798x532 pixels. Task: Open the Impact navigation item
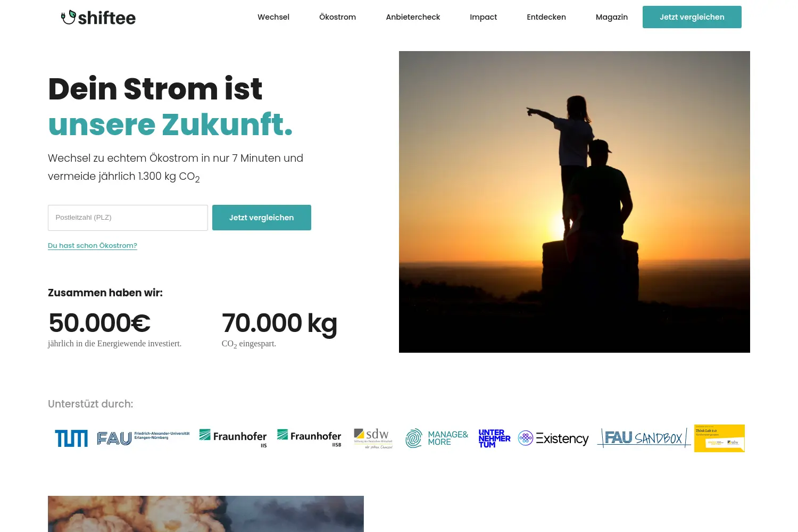click(x=483, y=17)
